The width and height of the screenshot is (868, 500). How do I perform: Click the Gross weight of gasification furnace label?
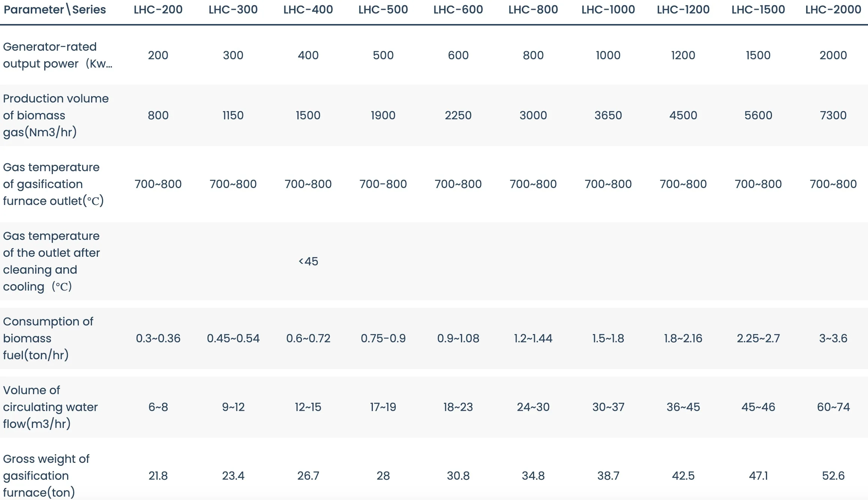[46, 476]
